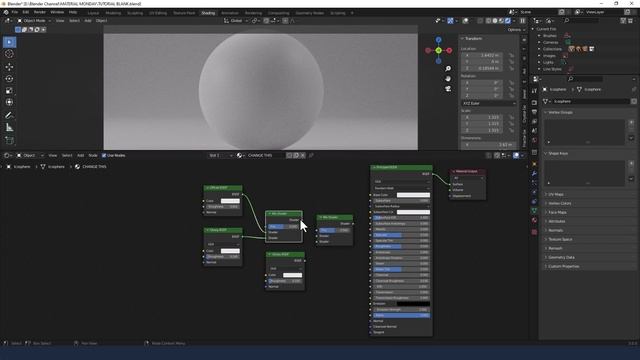The width and height of the screenshot is (640, 360).
Task: Open the Object Data properties tab icon
Action: pos(534,211)
